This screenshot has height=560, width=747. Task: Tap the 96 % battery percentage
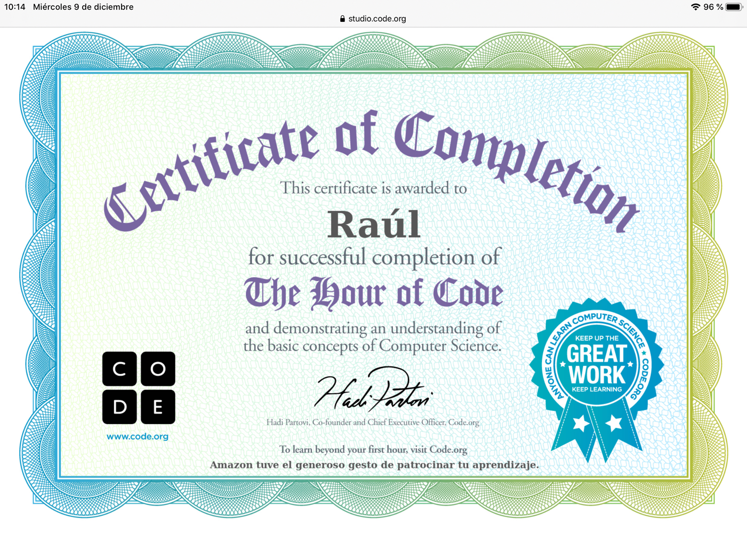pyautogui.click(x=713, y=7)
